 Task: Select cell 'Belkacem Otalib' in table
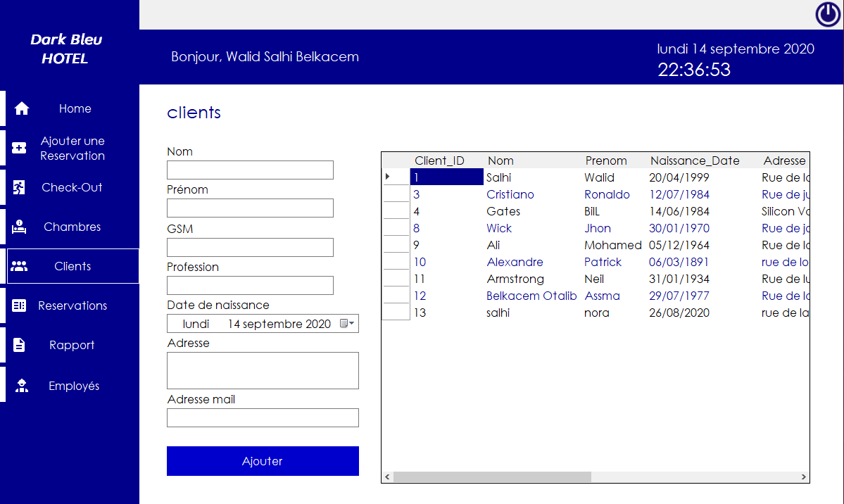(531, 296)
